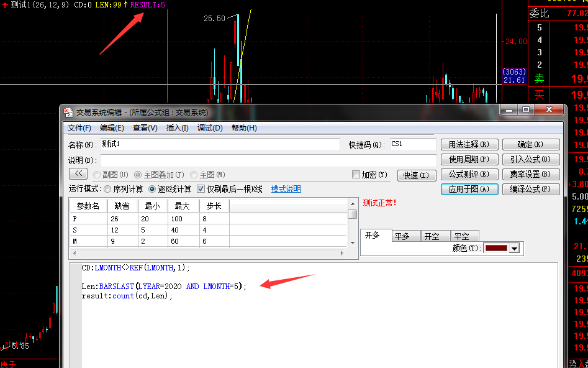The height and width of the screenshot is (368, 588).
Task: Select parameter name cell M
Action: point(89,241)
